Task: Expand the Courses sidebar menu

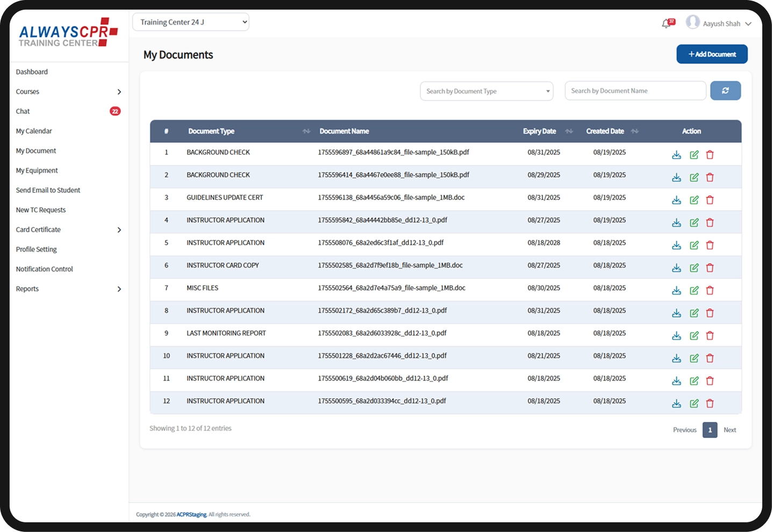Action: pos(68,92)
